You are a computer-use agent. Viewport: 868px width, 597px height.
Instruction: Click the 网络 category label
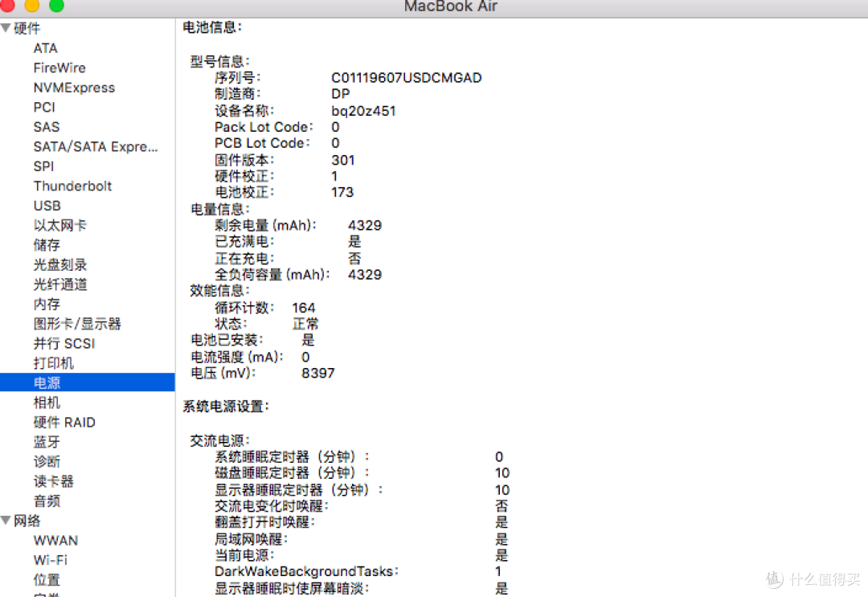[27, 521]
